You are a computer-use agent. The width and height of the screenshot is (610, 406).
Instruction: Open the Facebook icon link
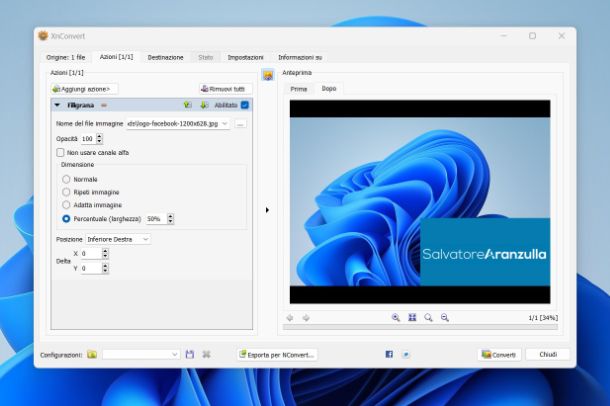[x=389, y=354]
